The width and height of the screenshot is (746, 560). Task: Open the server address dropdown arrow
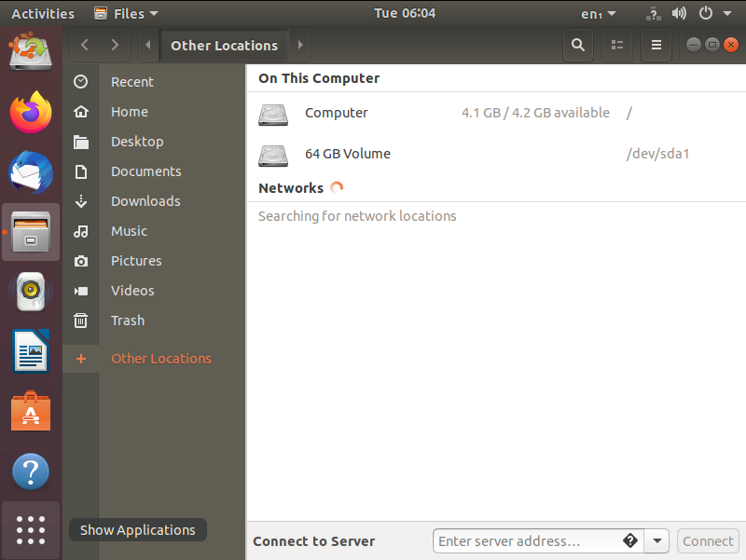point(656,540)
